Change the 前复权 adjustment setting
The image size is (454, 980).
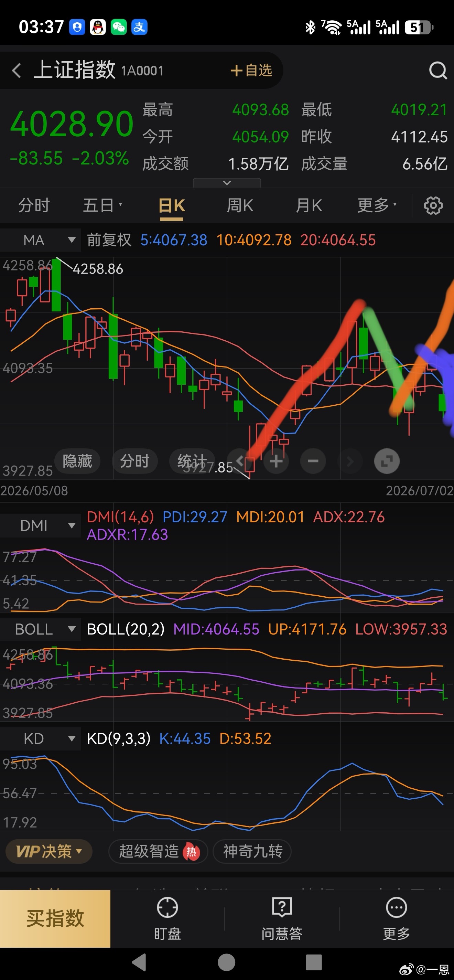tap(109, 240)
